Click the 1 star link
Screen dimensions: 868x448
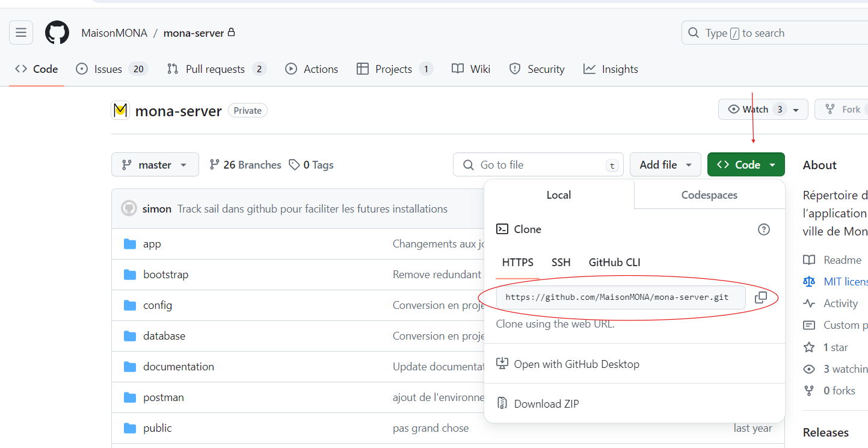(826, 347)
